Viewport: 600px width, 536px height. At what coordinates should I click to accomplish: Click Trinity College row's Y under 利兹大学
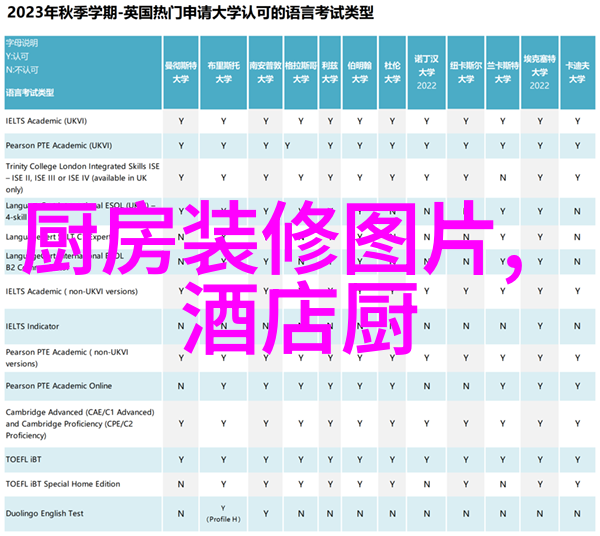(x=330, y=178)
